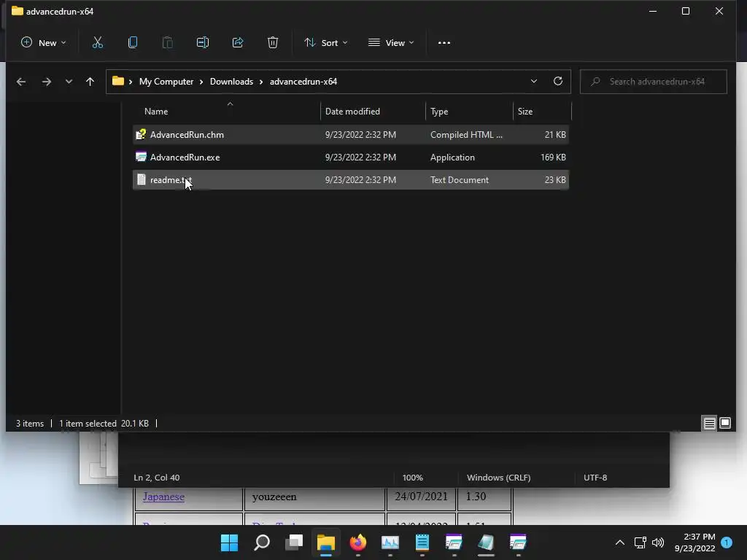Expand chevron after Downloads breadcrumb
747x560 pixels.
point(261,82)
